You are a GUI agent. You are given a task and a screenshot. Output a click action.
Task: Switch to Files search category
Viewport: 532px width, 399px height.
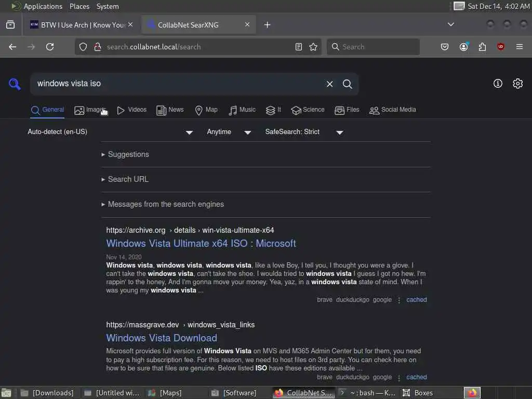click(x=347, y=110)
